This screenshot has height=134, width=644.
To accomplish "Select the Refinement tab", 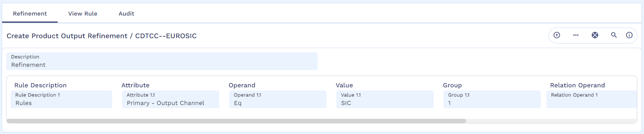I will point(30,13).
